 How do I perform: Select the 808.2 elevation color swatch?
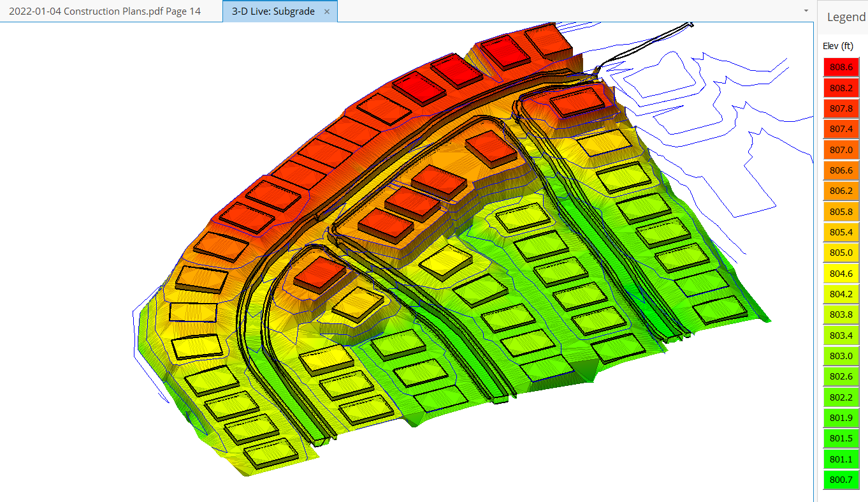pos(841,88)
